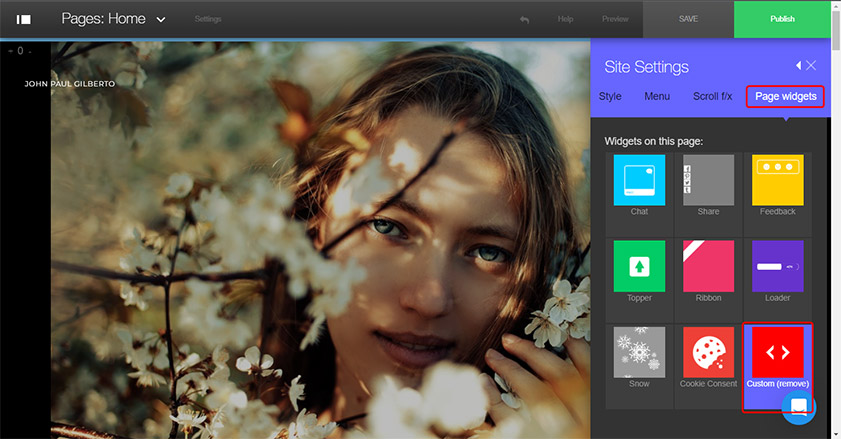
Task: Collapse the Site Settings panel with the arrow
Action: [x=798, y=65]
